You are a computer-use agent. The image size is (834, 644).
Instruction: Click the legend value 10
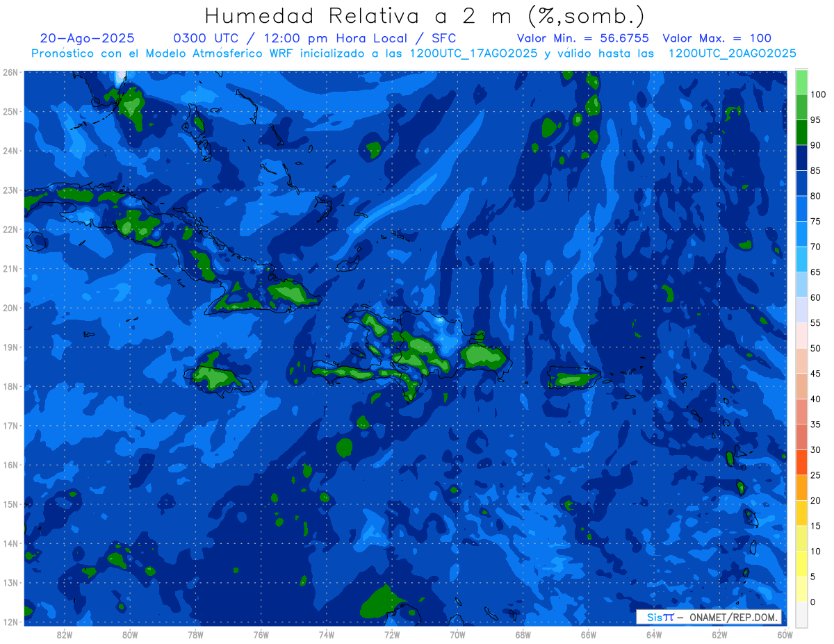pos(815,551)
